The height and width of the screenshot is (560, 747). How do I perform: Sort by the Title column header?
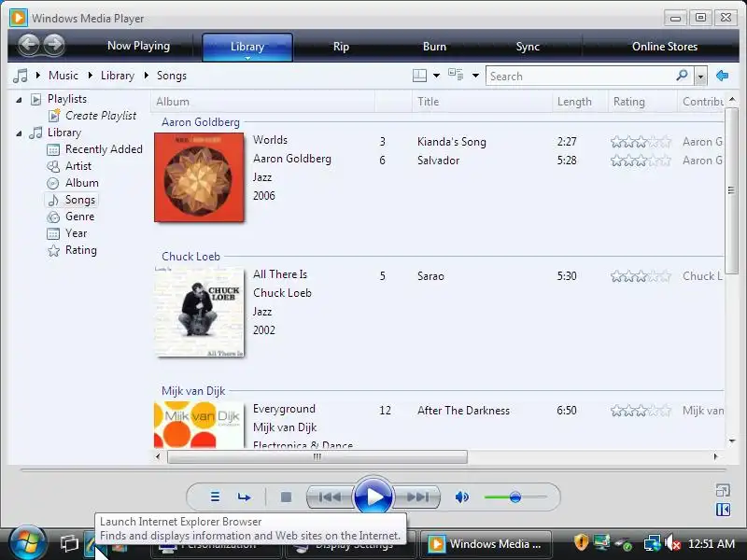tap(482, 102)
